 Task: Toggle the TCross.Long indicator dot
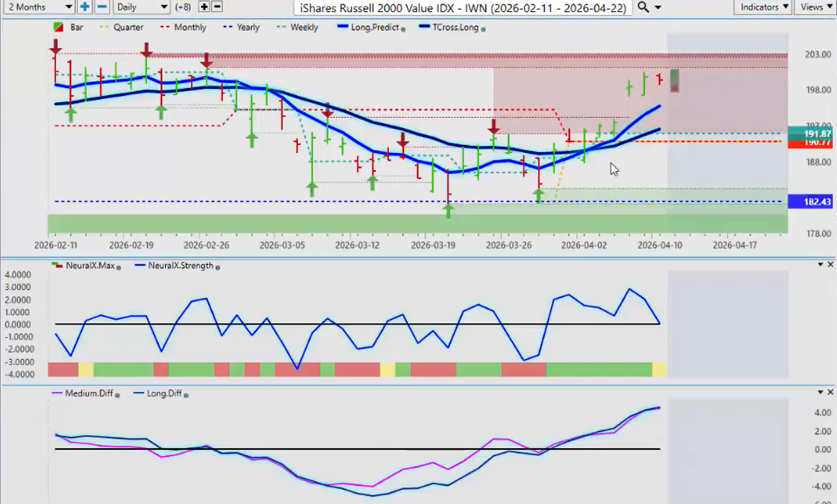pos(484,29)
